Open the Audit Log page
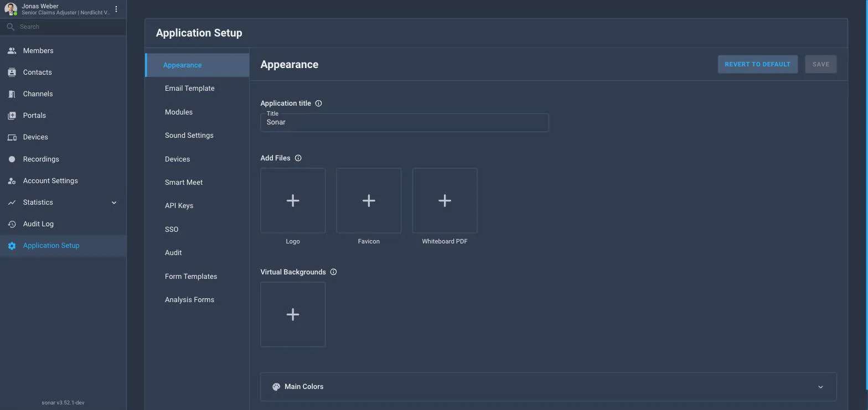 coord(63,224)
